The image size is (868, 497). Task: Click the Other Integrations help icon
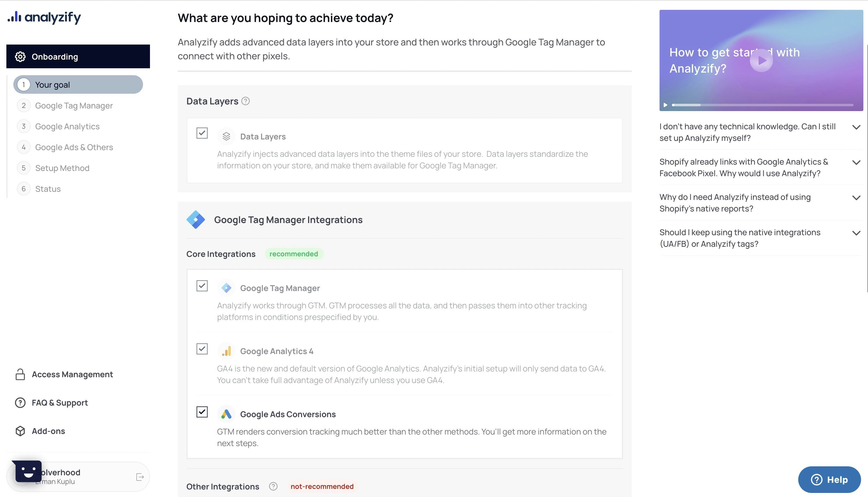pyautogui.click(x=273, y=486)
